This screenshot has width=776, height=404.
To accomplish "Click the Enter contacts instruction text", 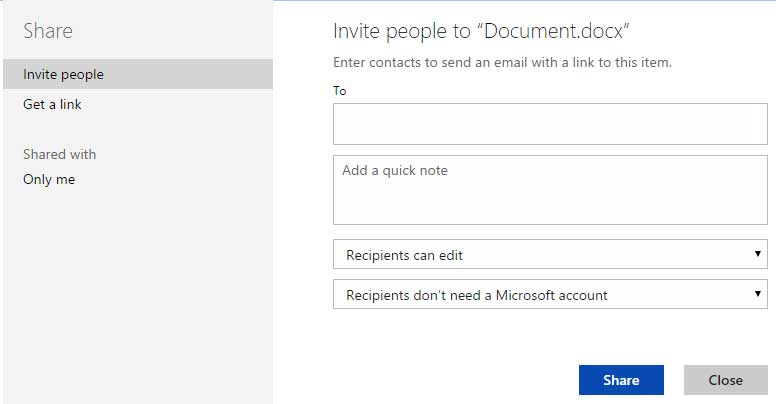I will 502,62.
